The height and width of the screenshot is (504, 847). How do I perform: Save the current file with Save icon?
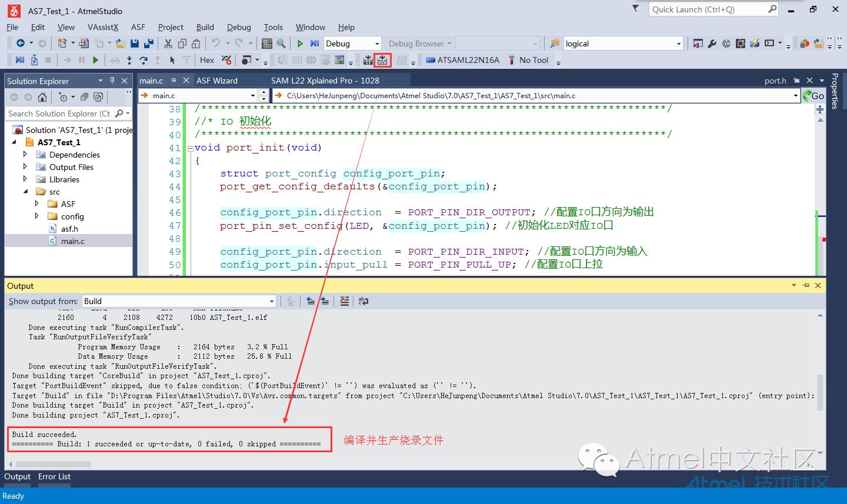pyautogui.click(x=135, y=44)
